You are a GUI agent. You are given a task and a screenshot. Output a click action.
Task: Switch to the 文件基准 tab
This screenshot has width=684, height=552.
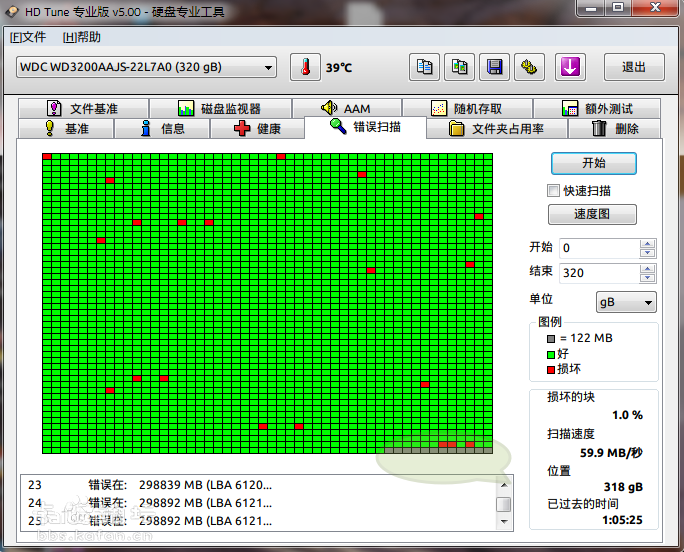click(x=83, y=108)
